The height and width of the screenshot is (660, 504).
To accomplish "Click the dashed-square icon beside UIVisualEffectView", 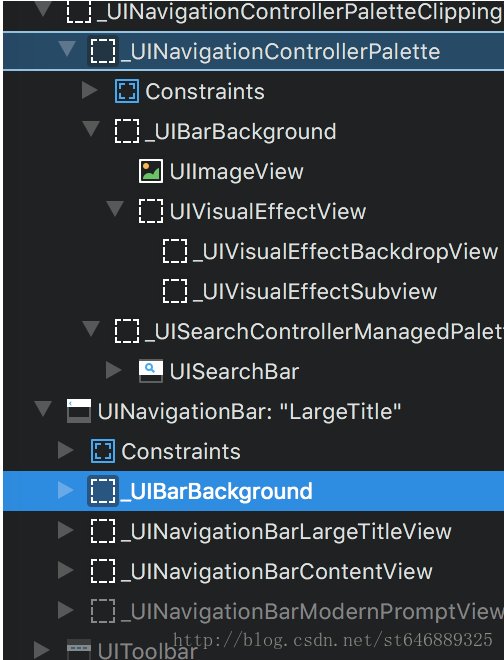I will click(151, 211).
